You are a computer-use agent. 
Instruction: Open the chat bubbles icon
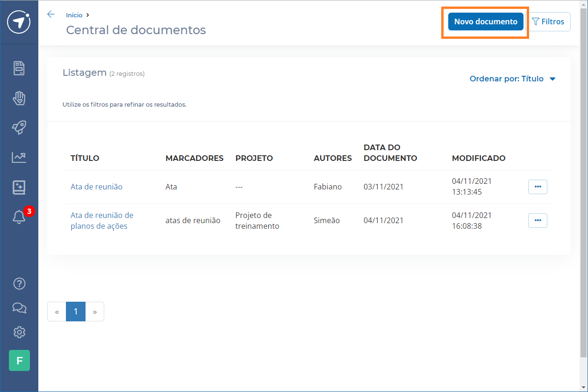point(19,308)
